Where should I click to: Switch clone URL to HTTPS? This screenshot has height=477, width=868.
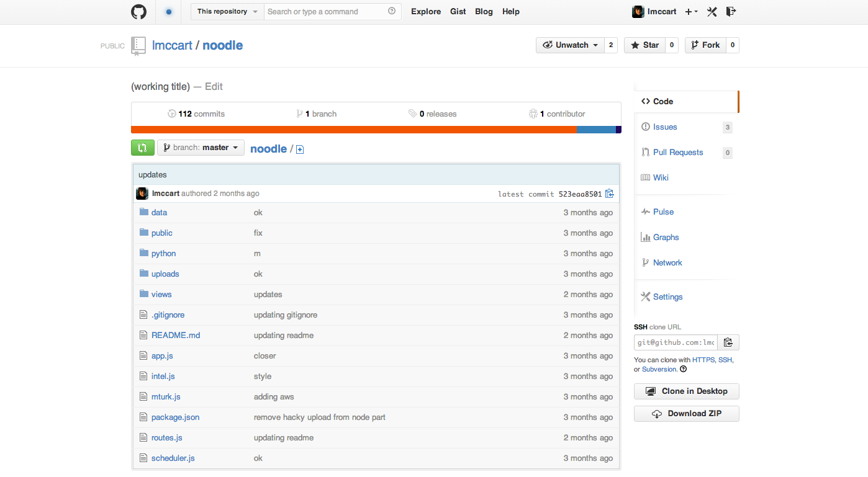pyautogui.click(x=703, y=360)
